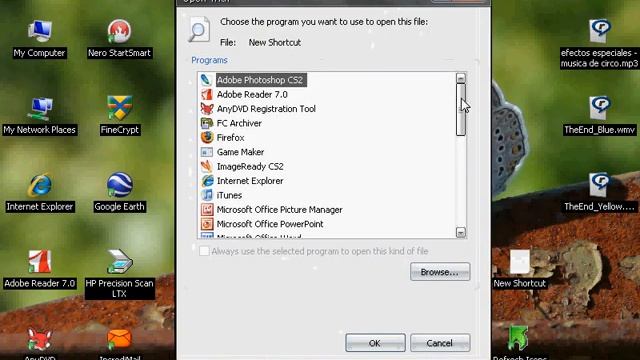
Task: Select Adobe Photoshop CS2 icon in program list
Action: (207, 80)
